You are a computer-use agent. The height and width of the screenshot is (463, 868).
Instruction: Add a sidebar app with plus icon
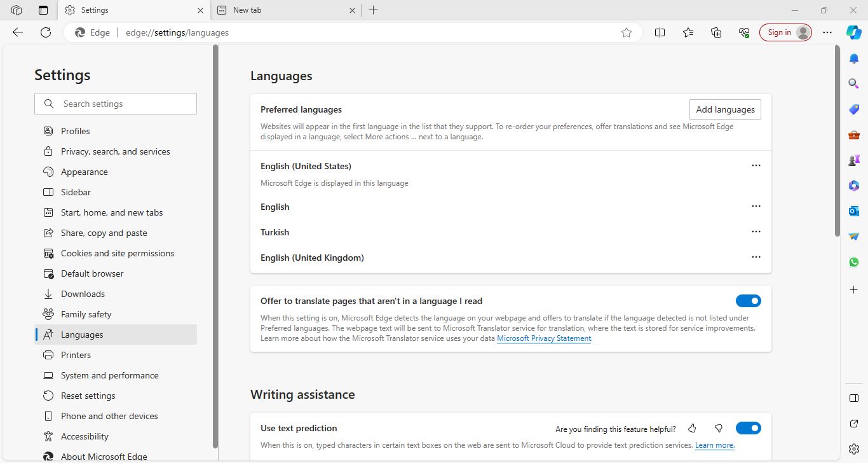pyautogui.click(x=854, y=289)
